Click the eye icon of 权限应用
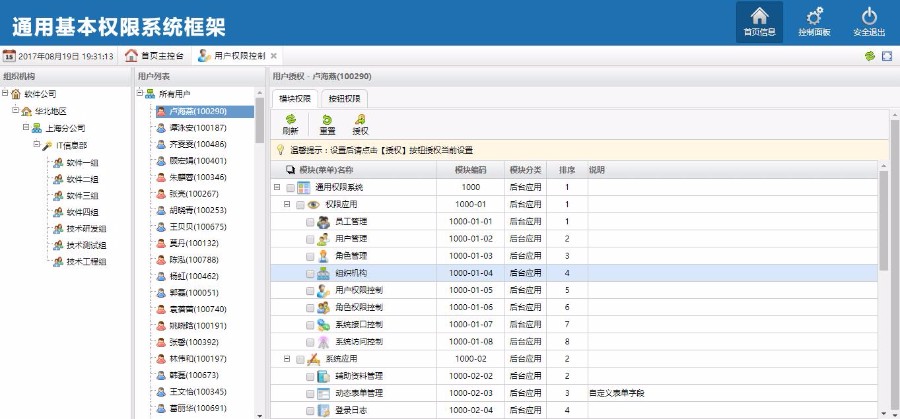900x419 pixels. (313, 204)
